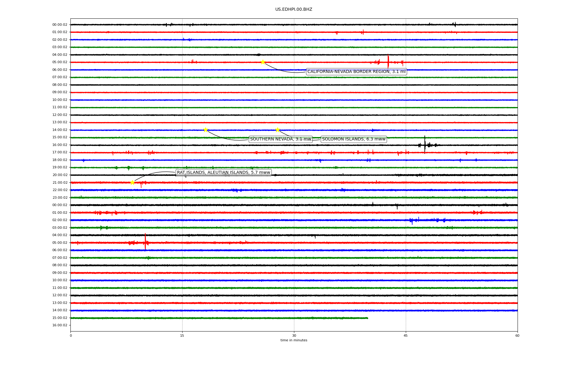
Task: Click the 14:00:02 label beside the starred trace
Action: [60, 130]
